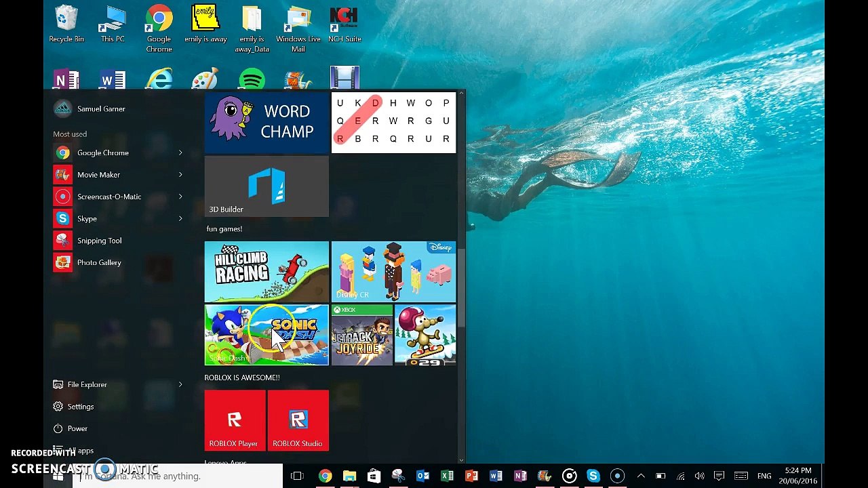Open the 'emily is away' yellow desktop icon
Screen dimensions: 868x488
[205, 24]
